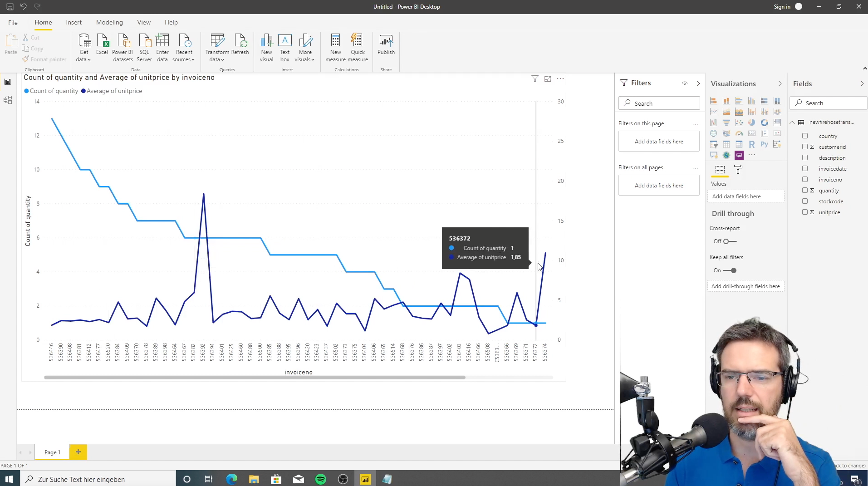Collapse the newfirehosetrans table tree
868x486 pixels.
(792, 122)
